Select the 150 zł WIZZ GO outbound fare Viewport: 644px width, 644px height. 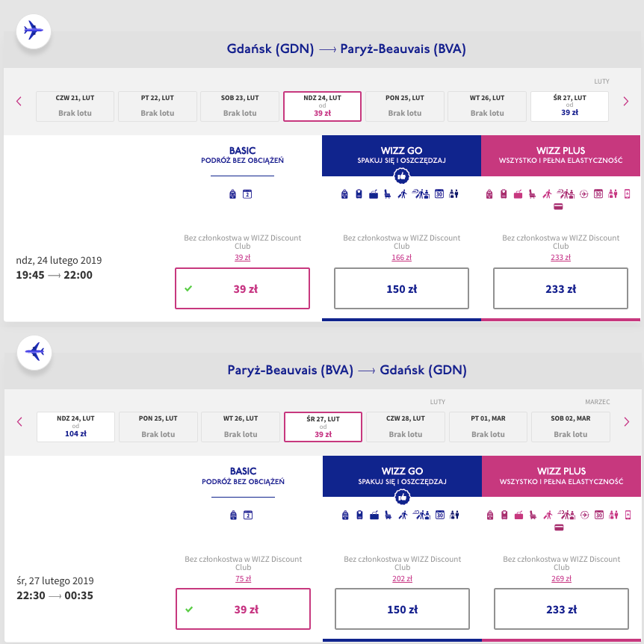pos(401,288)
